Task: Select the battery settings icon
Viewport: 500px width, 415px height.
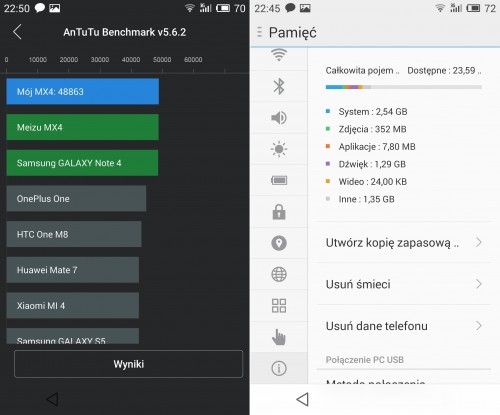Action: 279,180
